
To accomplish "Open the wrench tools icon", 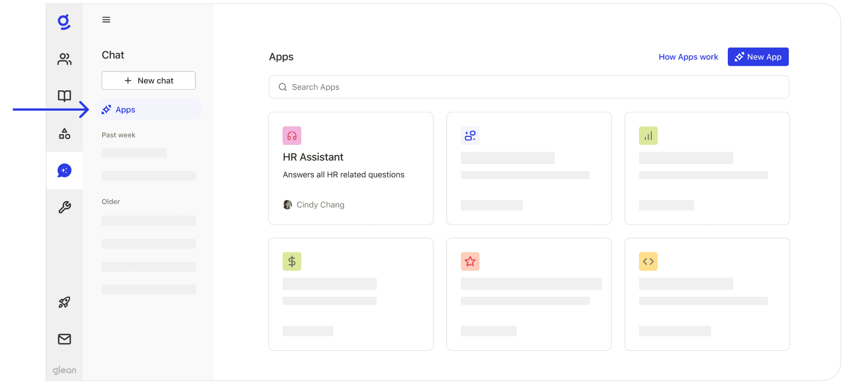I will pos(64,207).
